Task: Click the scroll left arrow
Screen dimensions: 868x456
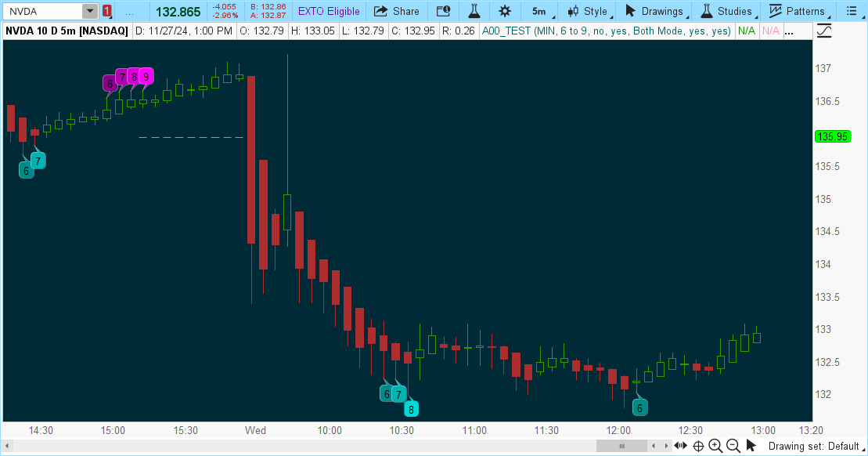Action: coord(654,446)
